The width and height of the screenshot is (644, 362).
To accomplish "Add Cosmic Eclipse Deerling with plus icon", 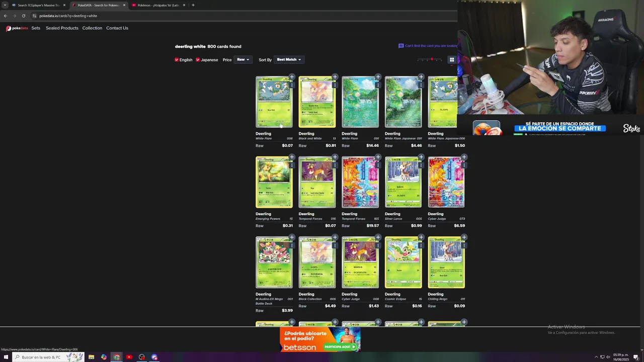I will tap(421, 237).
